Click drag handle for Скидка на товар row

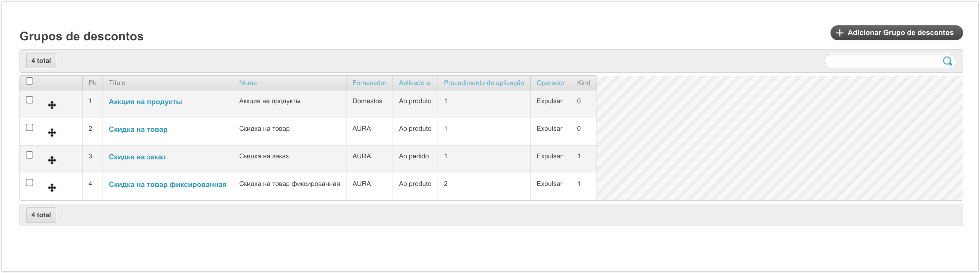[52, 132]
